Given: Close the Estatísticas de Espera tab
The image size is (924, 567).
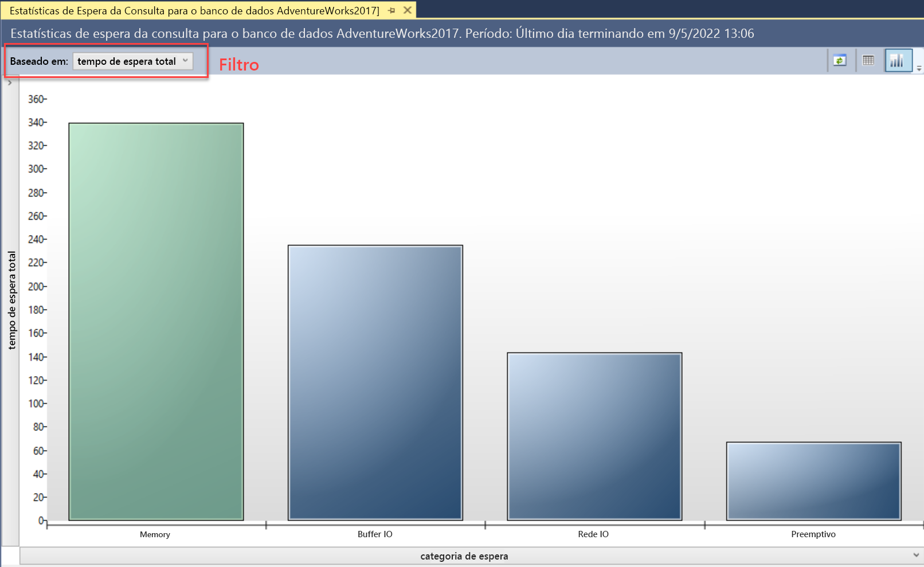Looking at the screenshot, I should [x=408, y=10].
